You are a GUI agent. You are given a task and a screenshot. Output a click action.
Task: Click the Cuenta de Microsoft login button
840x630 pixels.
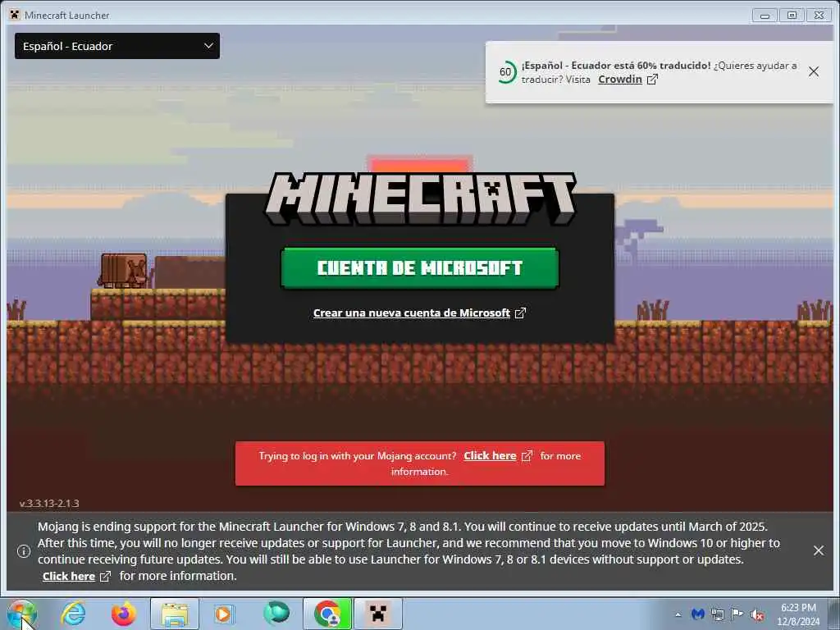click(420, 268)
